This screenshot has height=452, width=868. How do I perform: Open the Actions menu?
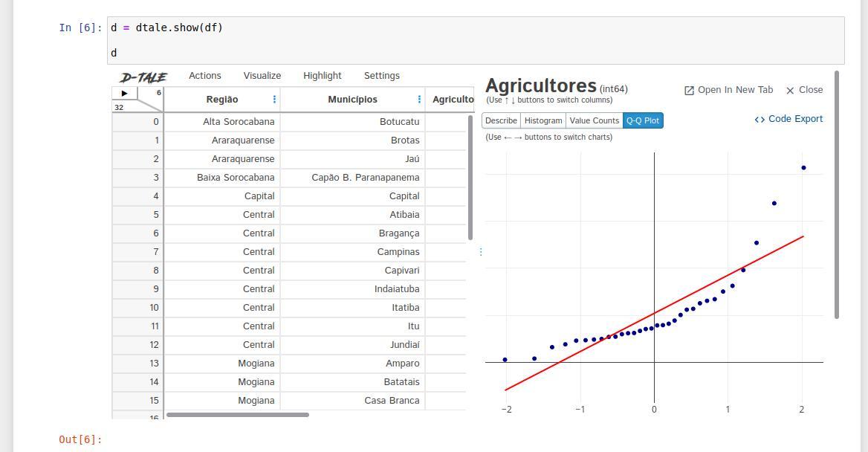click(205, 76)
